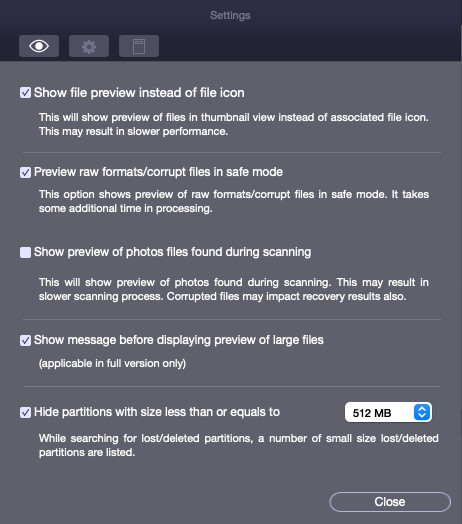Screen dimensions: 462x524
Task: Click the Settings window title
Action: click(x=230, y=15)
